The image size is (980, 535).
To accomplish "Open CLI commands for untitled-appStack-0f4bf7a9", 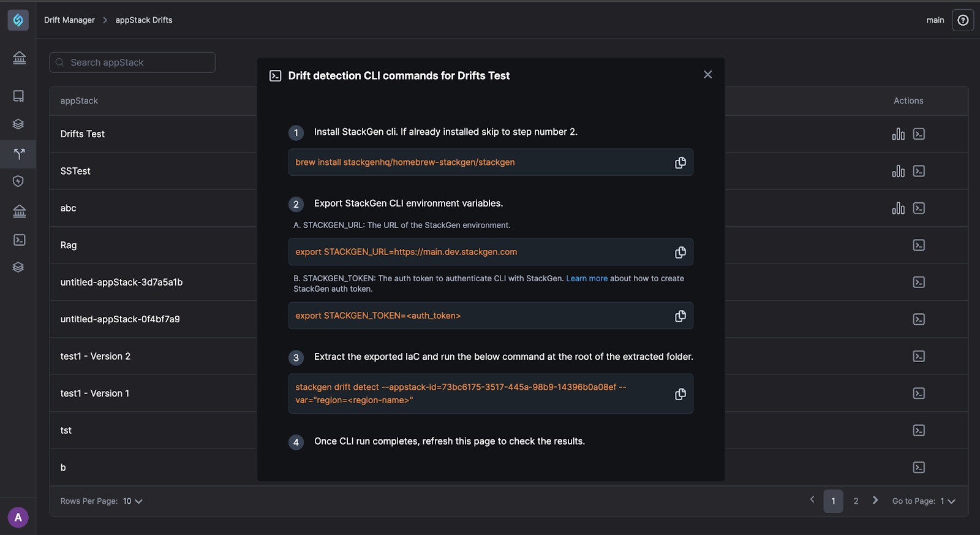I will click(x=919, y=319).
